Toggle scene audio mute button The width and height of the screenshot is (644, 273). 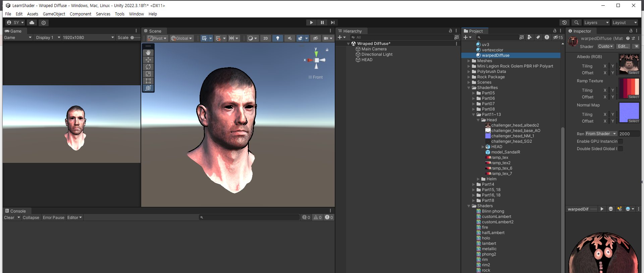pyautogui.click(x=289, y=38)
